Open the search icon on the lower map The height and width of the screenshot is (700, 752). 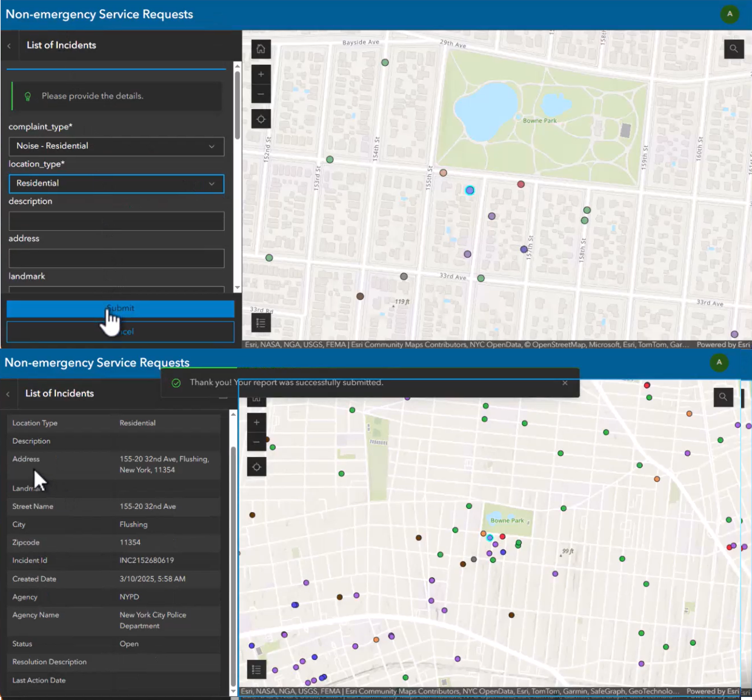tap(724, 397)
